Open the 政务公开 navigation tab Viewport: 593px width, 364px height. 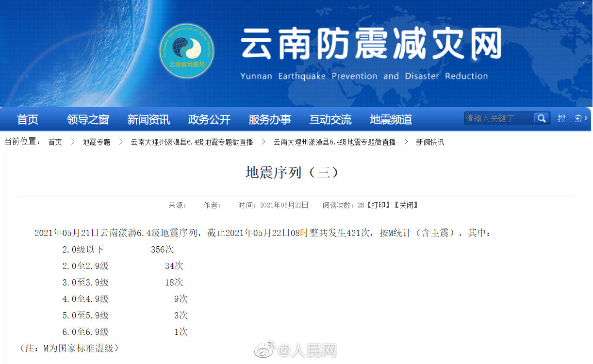coord(209,120)
